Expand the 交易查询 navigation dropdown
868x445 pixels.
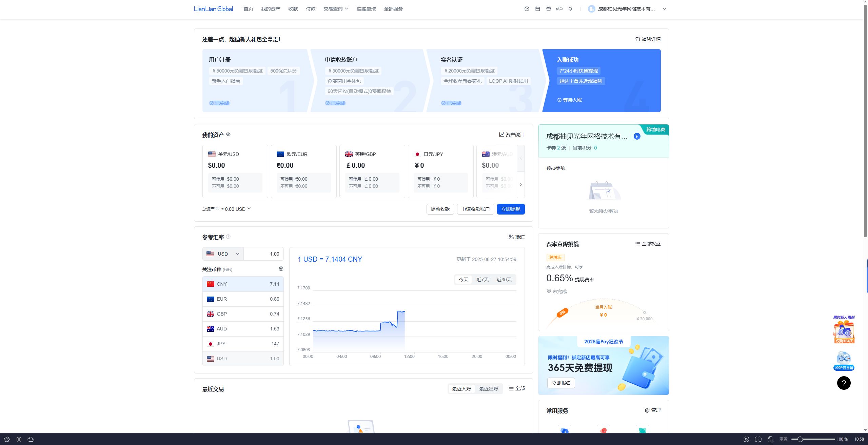(x=336, y=9)
